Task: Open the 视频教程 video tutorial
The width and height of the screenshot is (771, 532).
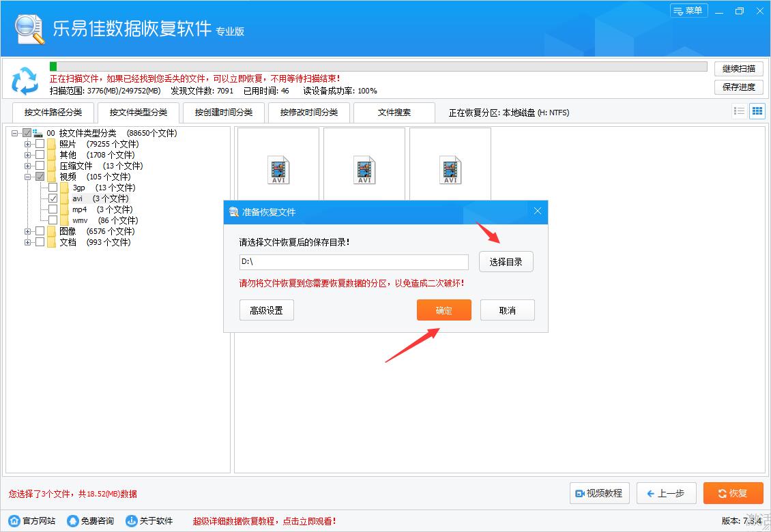Action: coord(598,493)
